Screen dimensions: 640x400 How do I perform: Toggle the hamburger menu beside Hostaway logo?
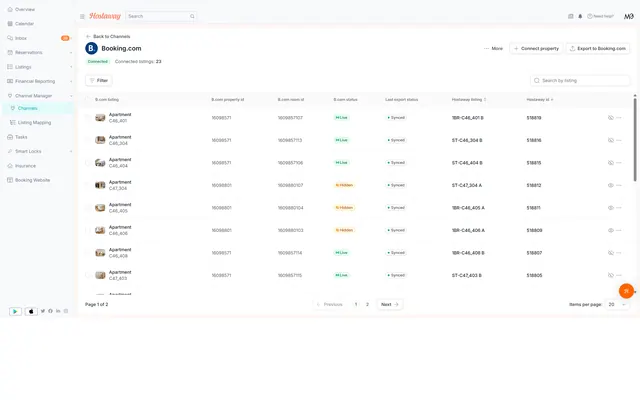click(82, 16)
